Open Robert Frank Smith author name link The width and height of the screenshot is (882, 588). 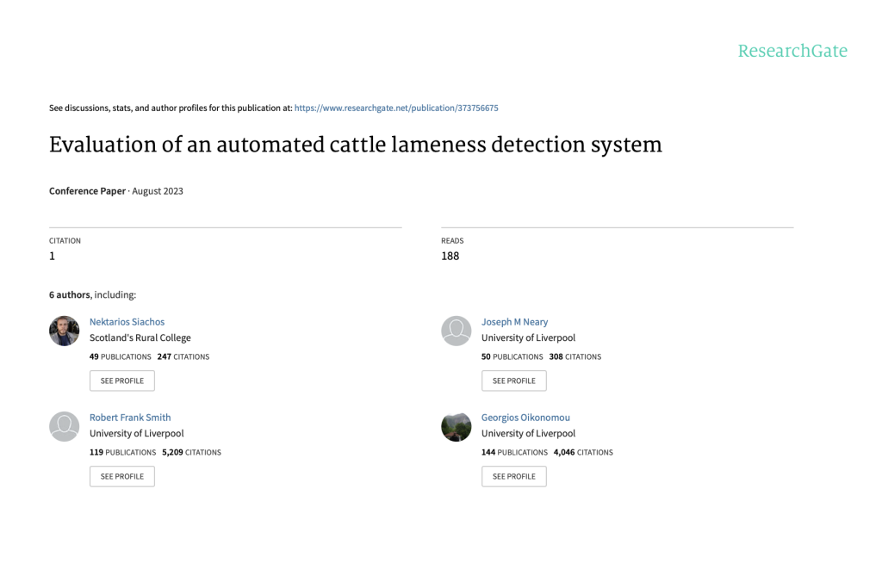pos(130,418)
